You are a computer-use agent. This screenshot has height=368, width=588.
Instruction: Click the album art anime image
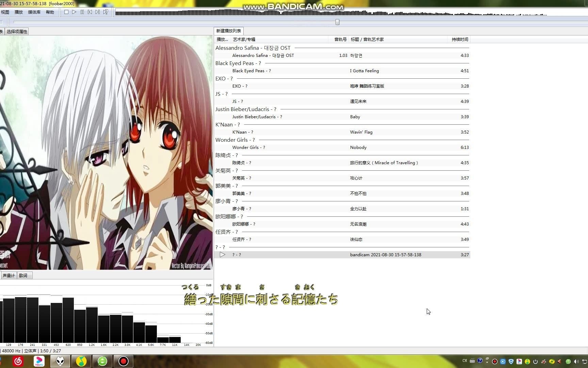[106, 153]
